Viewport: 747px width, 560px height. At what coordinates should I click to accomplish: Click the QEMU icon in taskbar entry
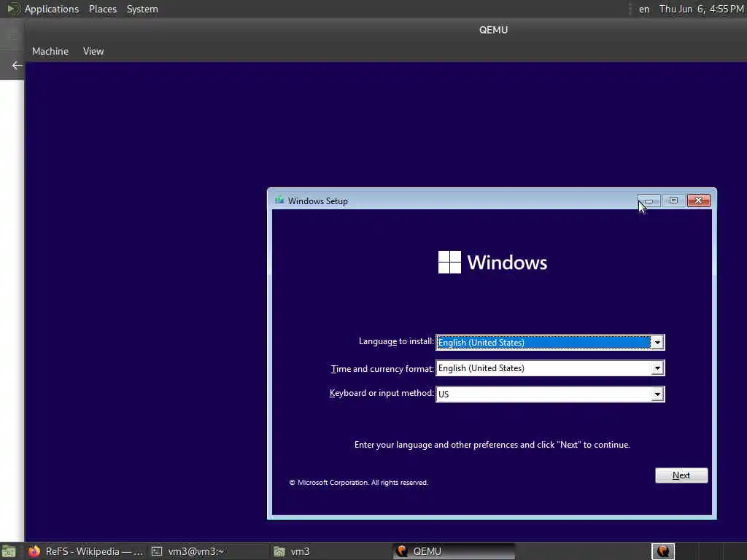(403, 551)
